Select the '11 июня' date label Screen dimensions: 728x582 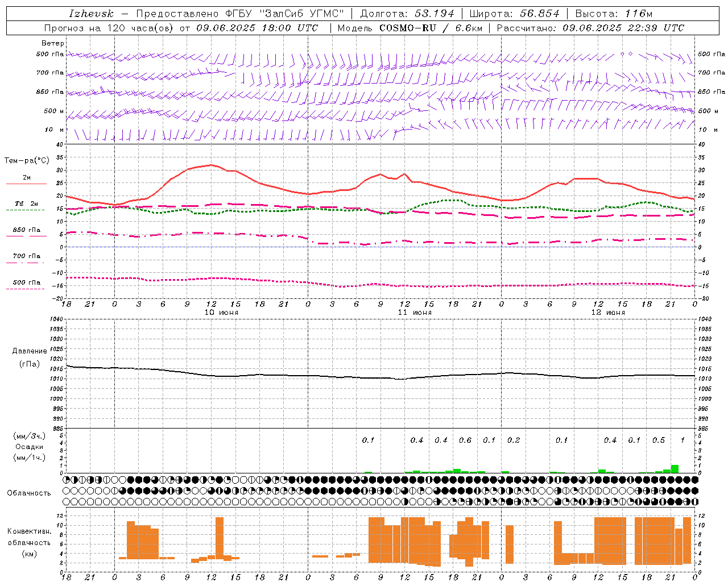[x=415, y=312]
